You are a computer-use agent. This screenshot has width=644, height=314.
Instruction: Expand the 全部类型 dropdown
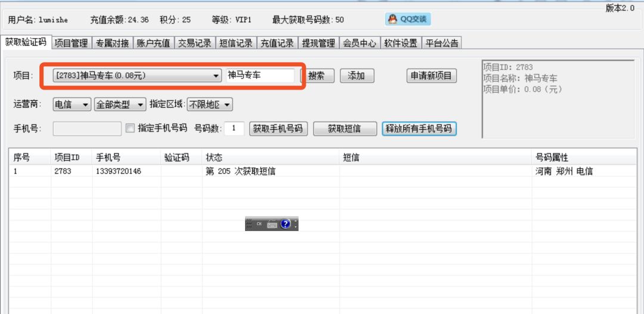pyautogui.click(x=120, y=105)
